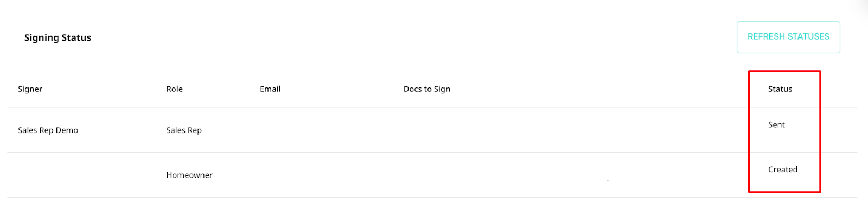Select the Docs to Sign column header

[x=427, y=89]
